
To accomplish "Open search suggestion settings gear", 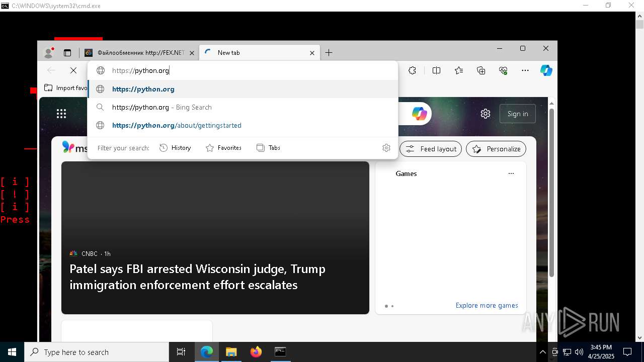I will tap(386, 148).
